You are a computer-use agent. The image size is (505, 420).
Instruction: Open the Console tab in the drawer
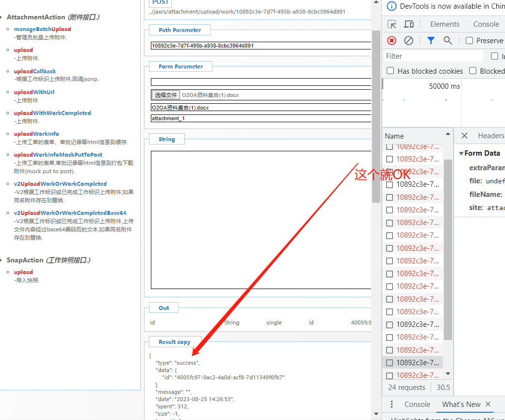[x=417, y=404]
